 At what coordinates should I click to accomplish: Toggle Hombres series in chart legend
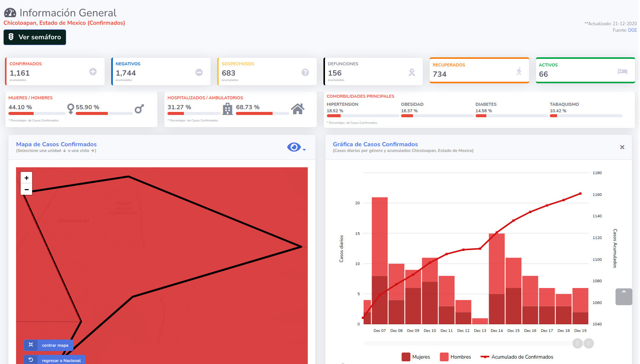(x=455, y=357)
